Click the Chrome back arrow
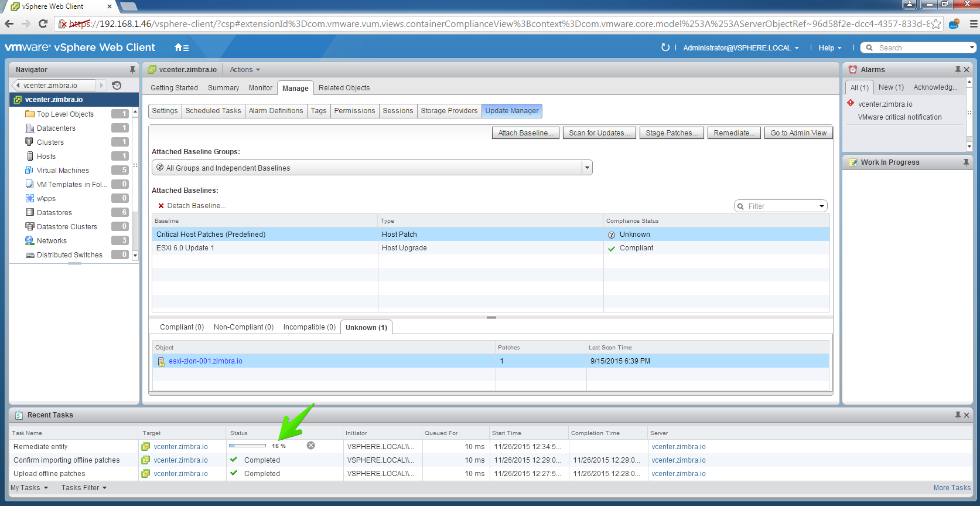 tap(9, 23)
